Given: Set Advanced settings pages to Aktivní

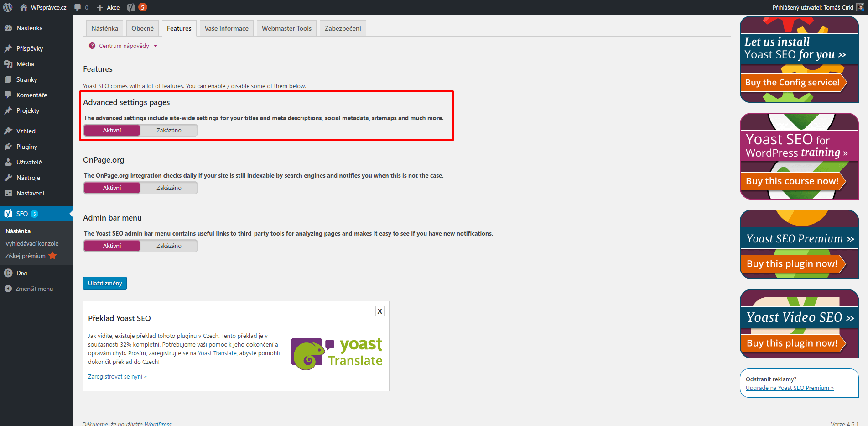Looking at the screenshot, I should pos(112,131).
